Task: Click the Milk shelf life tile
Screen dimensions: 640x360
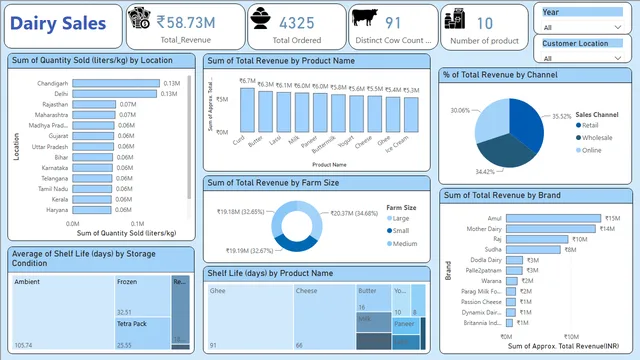Action: pyautogui.click(x=373, y=322)
